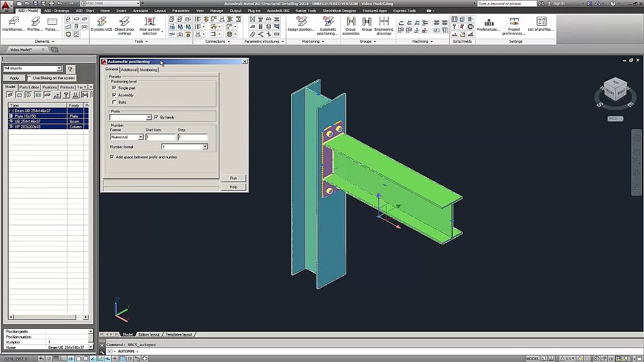Click Assign position tool

(x=301, y=24)
